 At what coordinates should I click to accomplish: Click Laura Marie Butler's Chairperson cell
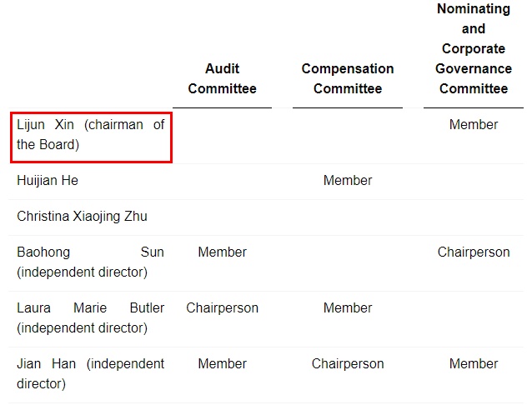(x=222, y=307)
